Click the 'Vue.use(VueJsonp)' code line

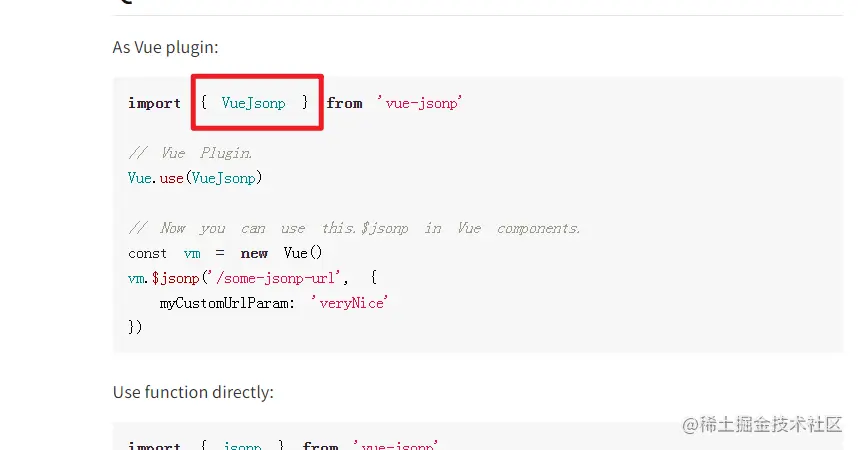click(195, 178)
